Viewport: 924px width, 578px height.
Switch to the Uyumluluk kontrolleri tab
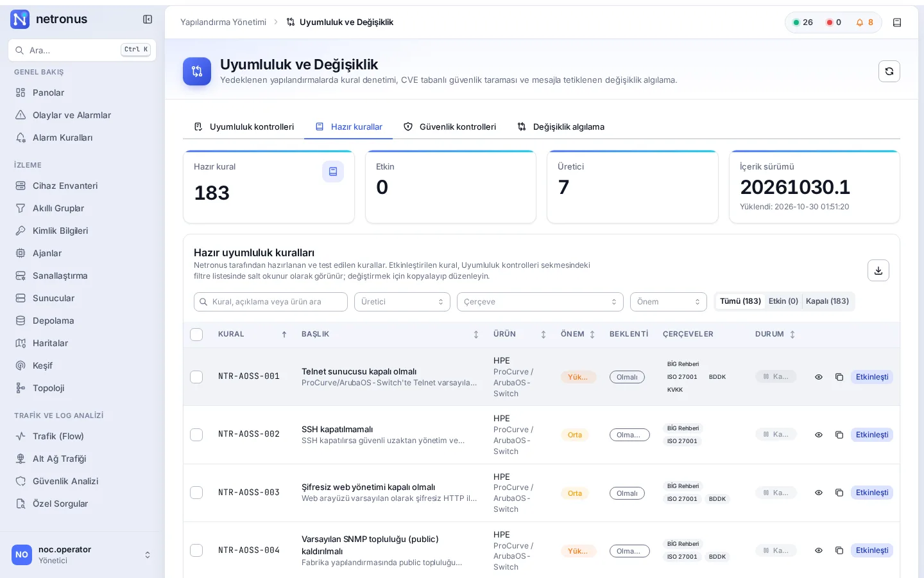[x=244, y=127]
